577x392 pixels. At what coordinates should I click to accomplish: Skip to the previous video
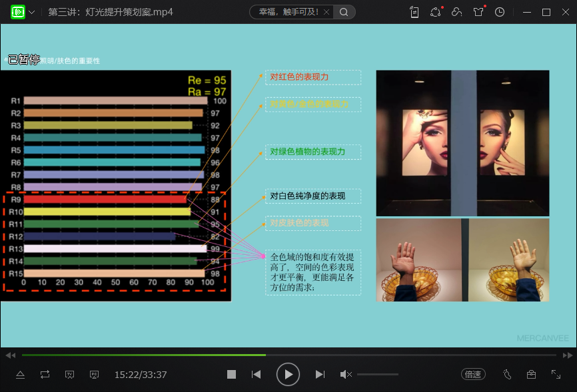(x=256, y=375)
